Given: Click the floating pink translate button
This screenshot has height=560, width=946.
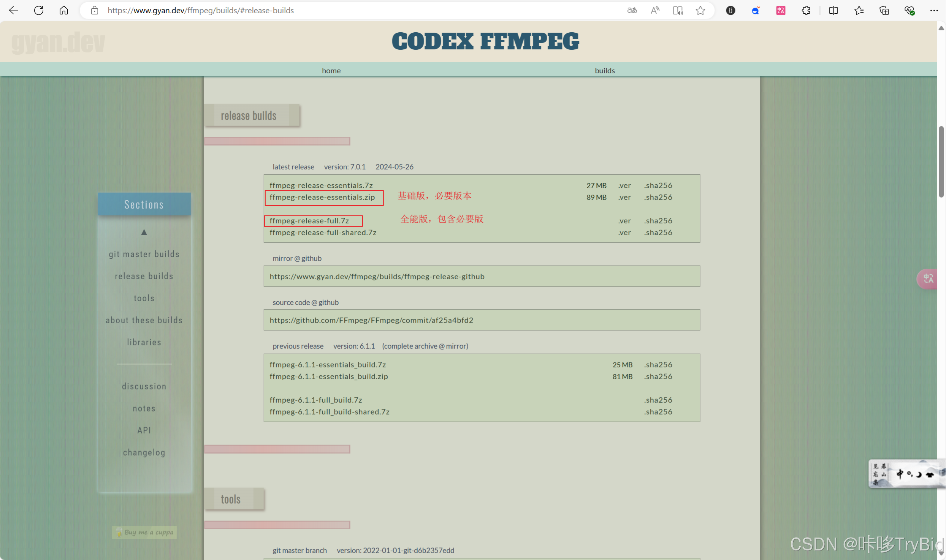Looking at the screenshot, I should [x=928, y=279].
